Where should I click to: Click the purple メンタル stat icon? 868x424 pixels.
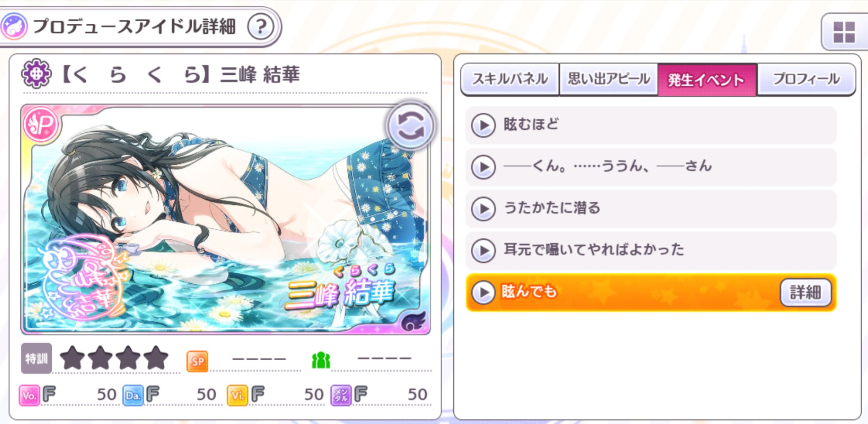pyautogui.click(x=341, y=395)
